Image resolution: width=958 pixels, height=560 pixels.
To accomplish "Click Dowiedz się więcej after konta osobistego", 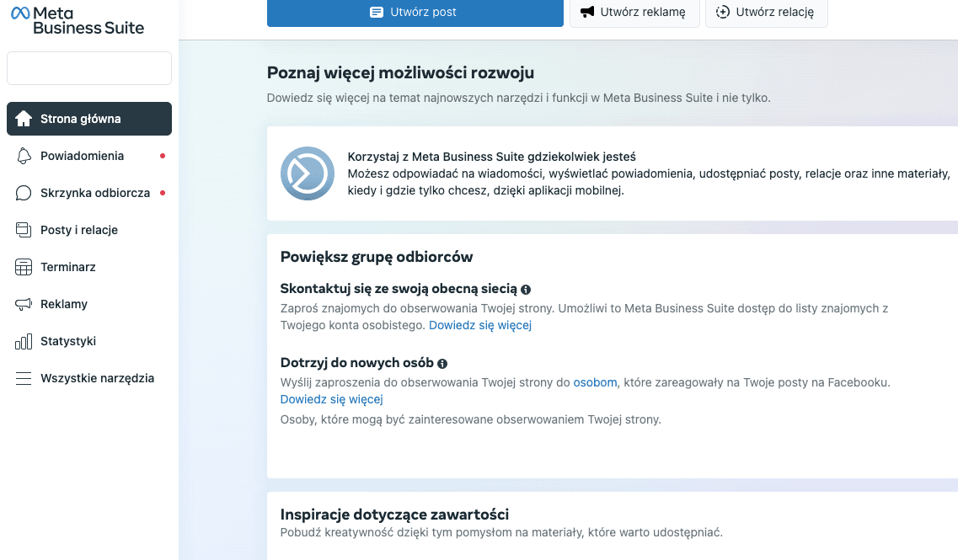I will pyautogui.click(x=480, y=326).
